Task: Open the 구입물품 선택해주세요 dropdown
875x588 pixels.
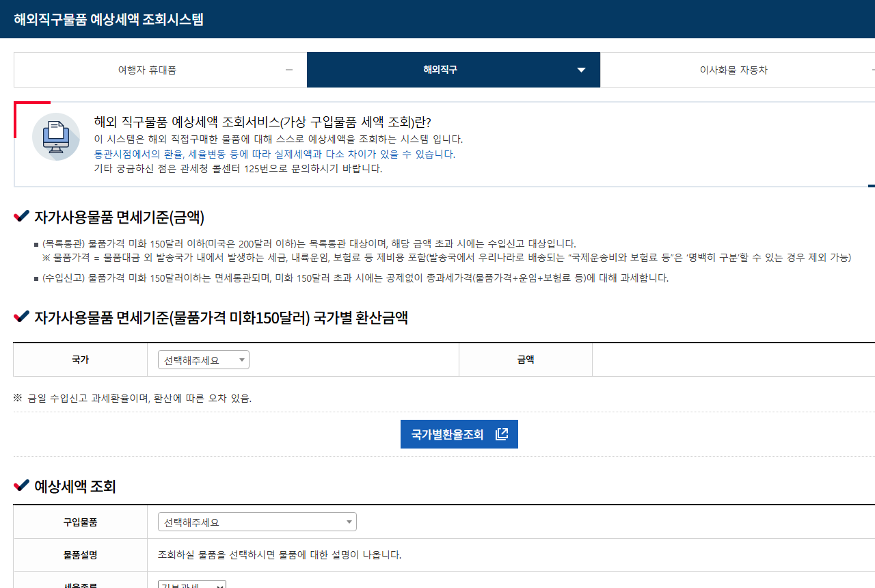Action: (257, 522)
